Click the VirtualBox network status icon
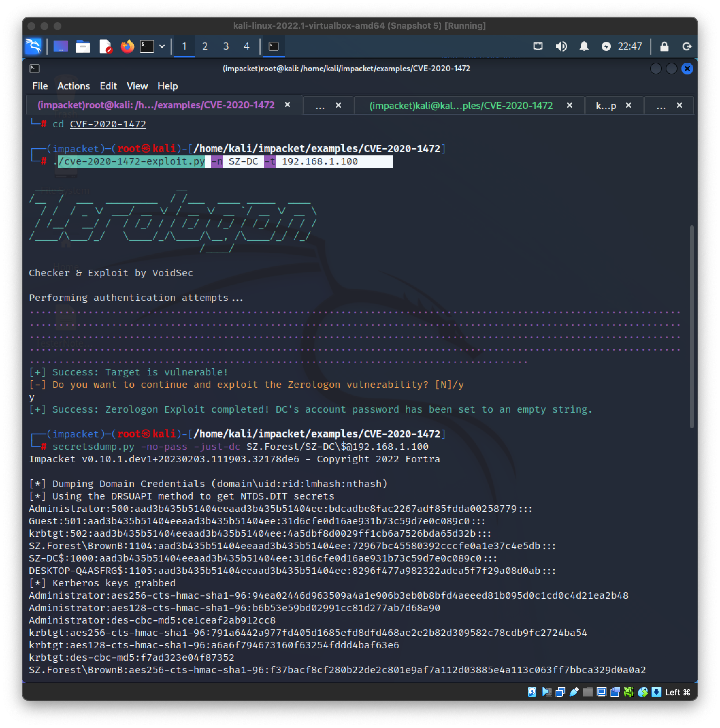Image resolution: width=720 pixels, height=728 pixels. coord(560,692)
